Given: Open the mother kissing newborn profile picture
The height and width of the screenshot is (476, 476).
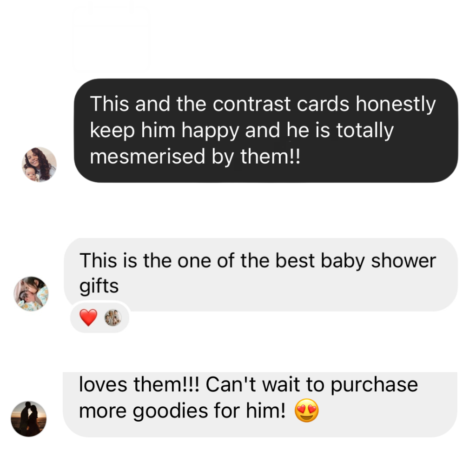Looking at the screenshot, I should (x=31, y=294).
